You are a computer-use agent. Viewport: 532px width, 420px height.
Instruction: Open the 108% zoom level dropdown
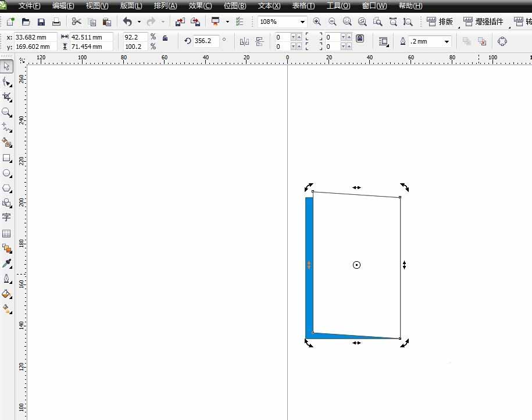[302, 22]
